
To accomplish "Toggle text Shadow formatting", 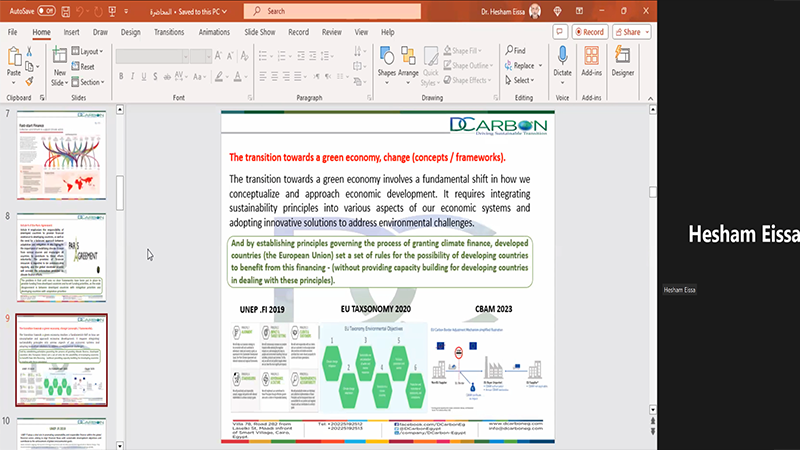I will click(155, 77).
